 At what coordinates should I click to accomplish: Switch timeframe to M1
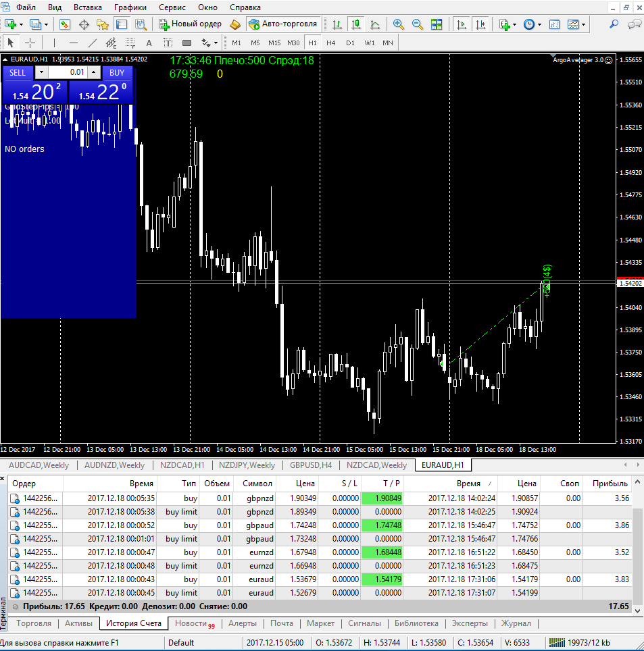(237, 43)
